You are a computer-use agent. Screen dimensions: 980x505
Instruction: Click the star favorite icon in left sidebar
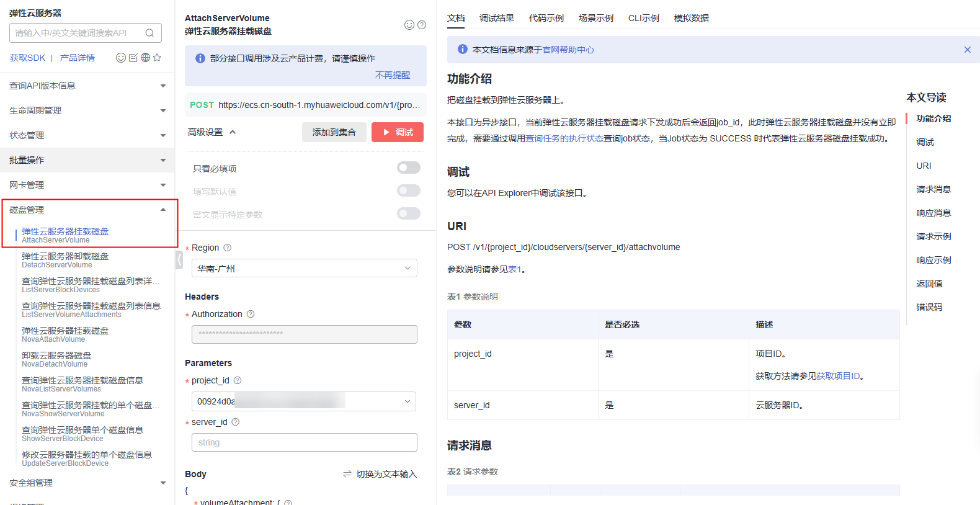click(157, 58)
